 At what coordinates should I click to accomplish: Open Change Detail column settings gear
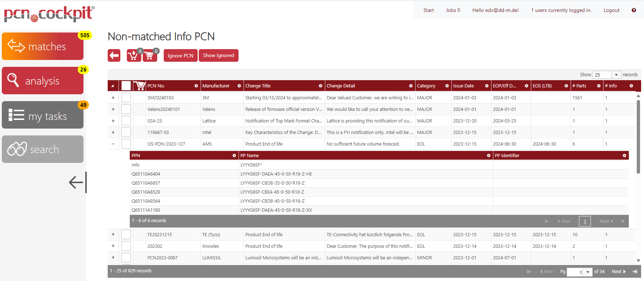[x=411, y=86]
